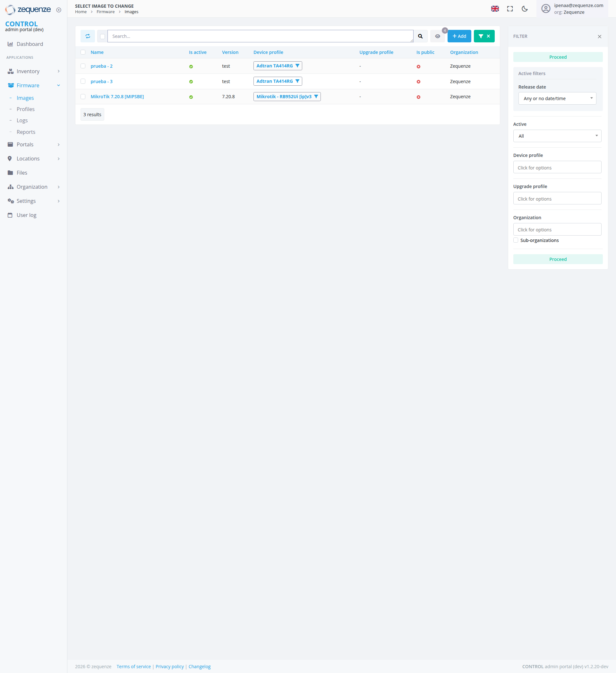Click the refresh icon above the table

point(88,36)
